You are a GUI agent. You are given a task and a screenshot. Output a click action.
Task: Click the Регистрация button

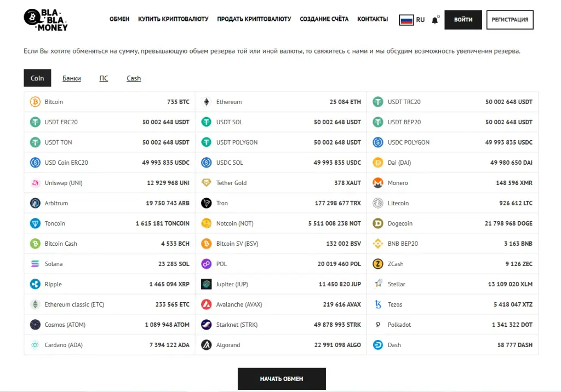pos(510,20)
